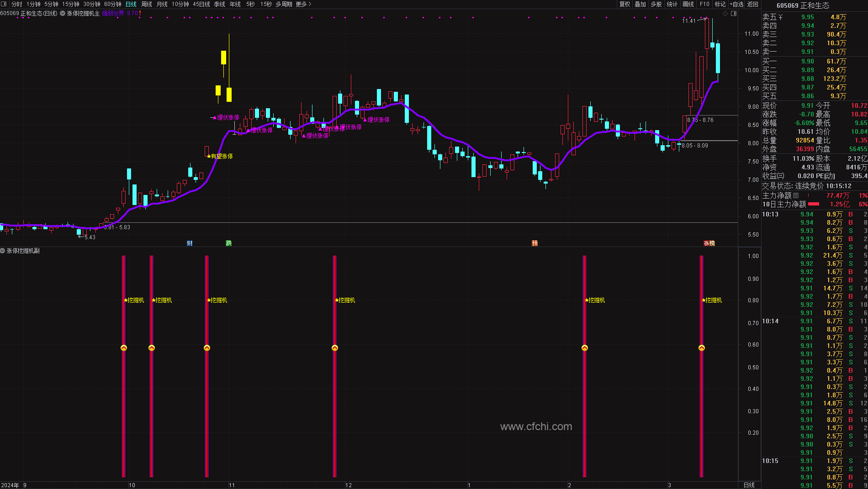Click the third 挖掘机 signal arrow icon
This screenshot has height=489, width=868.
207,348
